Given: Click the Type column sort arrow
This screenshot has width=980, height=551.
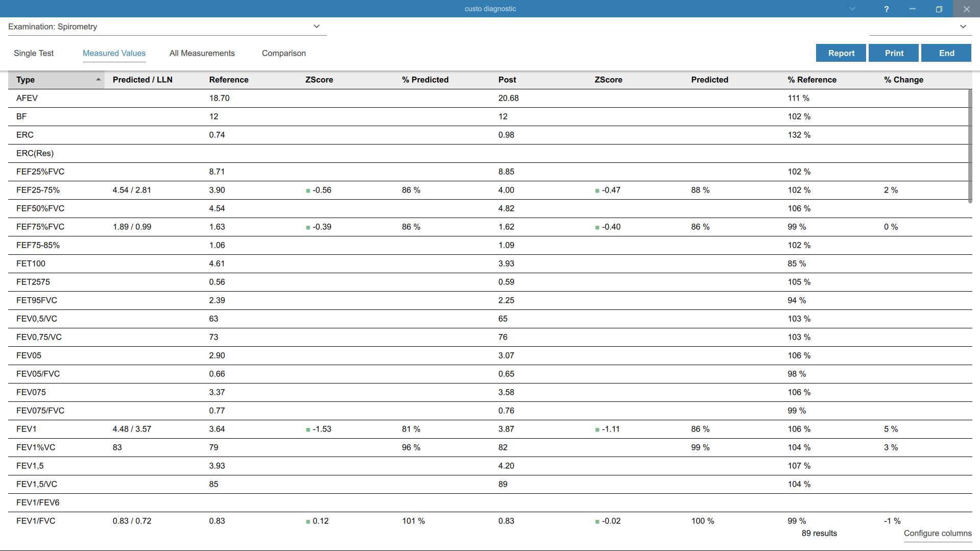Looking at the screenshot, I should click(98, 80).
